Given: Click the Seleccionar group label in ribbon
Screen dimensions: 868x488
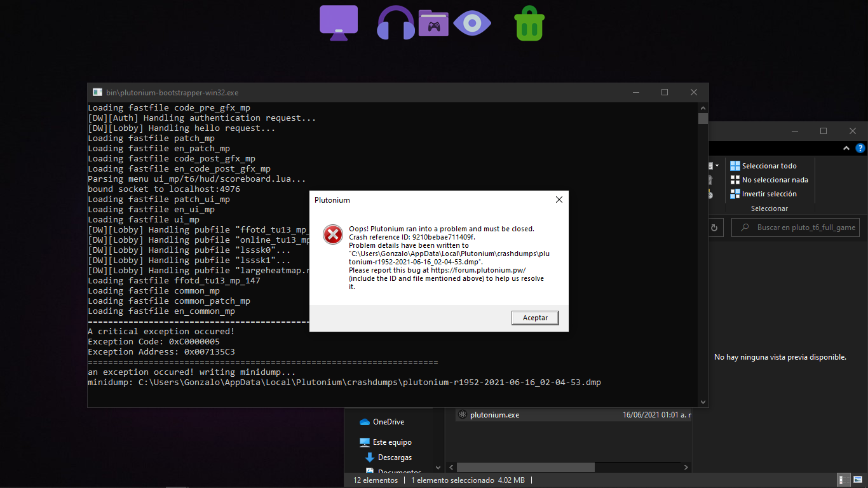Looking at the screenshot, I should click(770, 208).
